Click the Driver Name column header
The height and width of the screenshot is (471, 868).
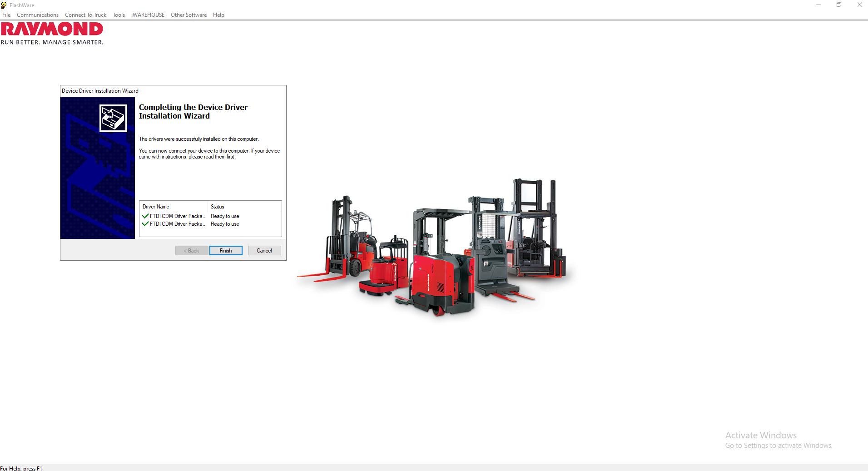tap(156, 207)
